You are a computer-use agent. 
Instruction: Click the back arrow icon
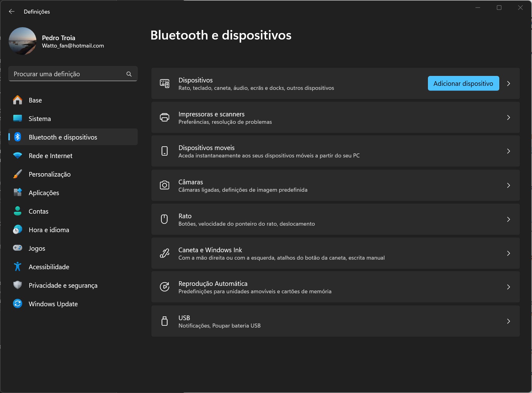point(12,11)
